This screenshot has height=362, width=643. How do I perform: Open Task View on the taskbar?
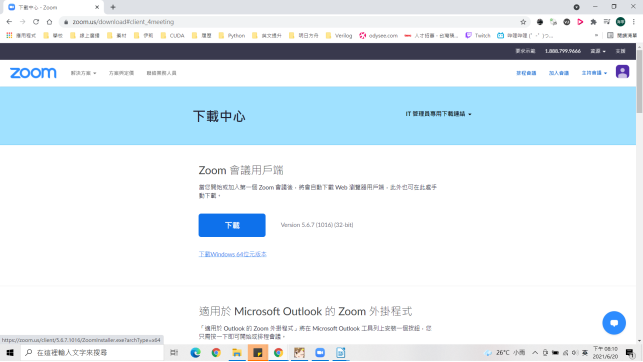[174, 353]
